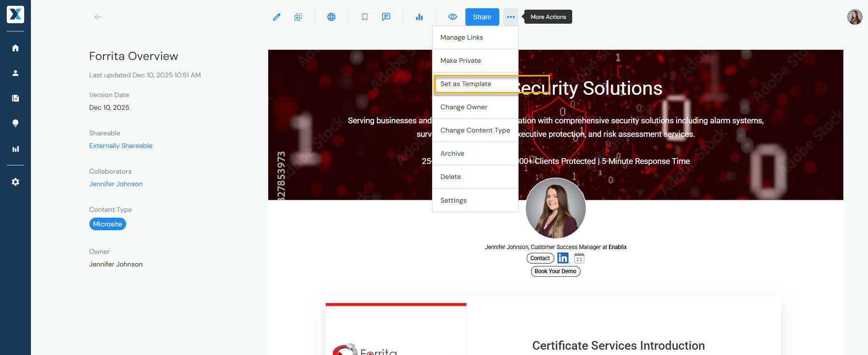Click the Security Solutions banner heading
This screenshot has height=355, width=868.
pyautogui.click(x=590, y=88)
